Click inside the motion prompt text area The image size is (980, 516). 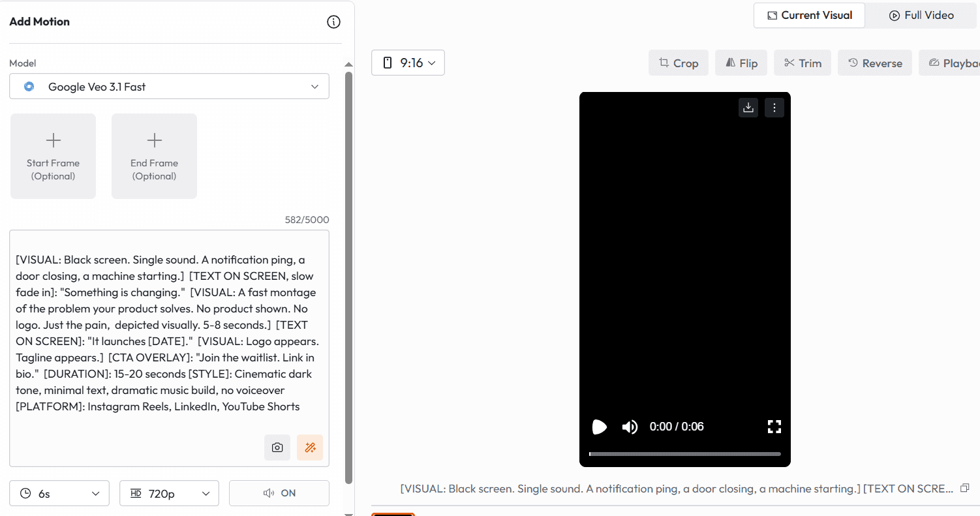169,348
